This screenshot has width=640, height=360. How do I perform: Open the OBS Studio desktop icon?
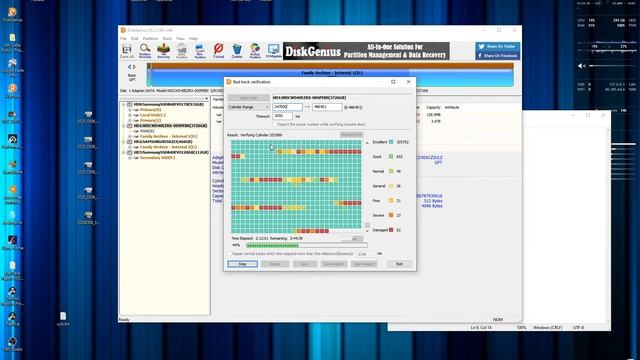[x=12, y=344]
